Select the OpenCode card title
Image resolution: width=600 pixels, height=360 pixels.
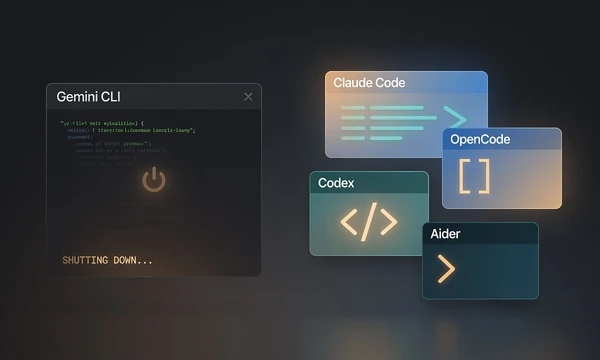[x=480, y=139]
